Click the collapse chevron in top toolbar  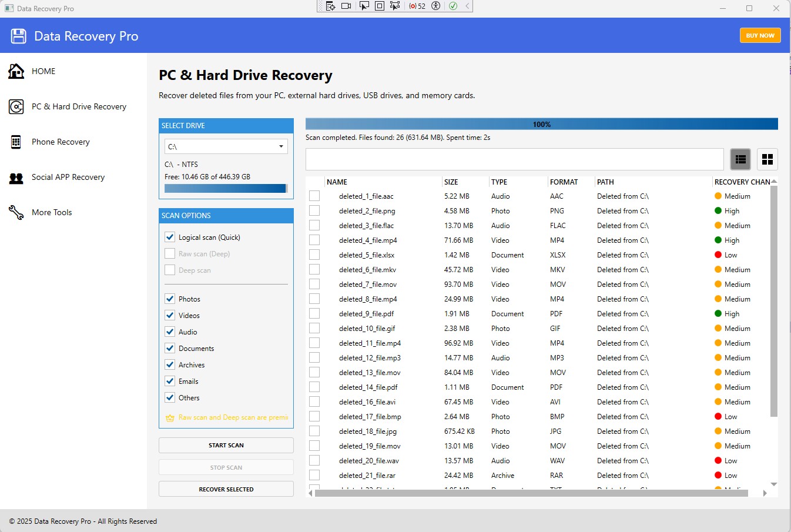click(x=467, y=6)
